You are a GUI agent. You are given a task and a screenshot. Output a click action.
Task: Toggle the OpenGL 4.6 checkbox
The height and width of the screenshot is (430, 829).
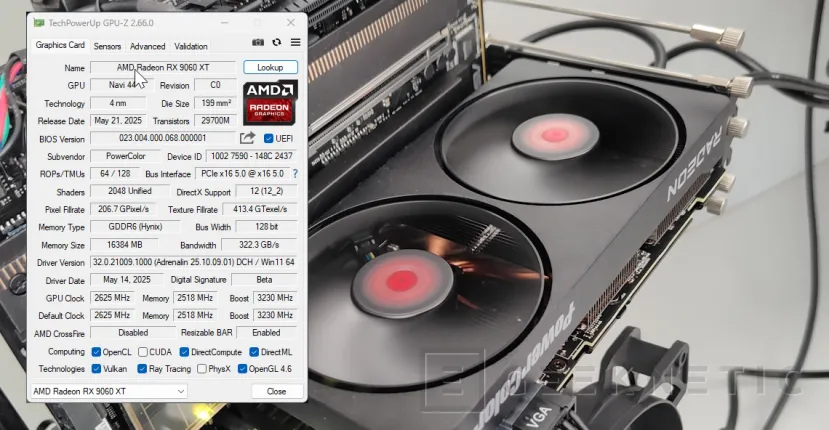242,369
